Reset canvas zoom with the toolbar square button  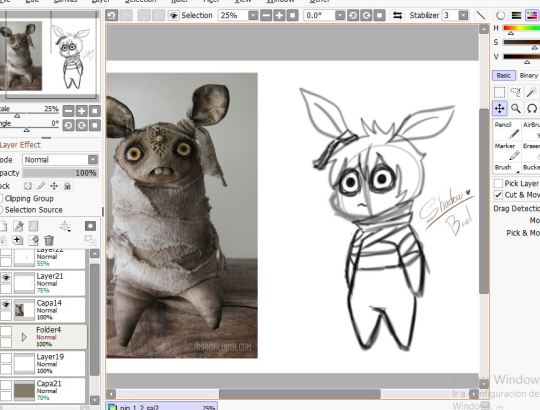tap(292, 15)
